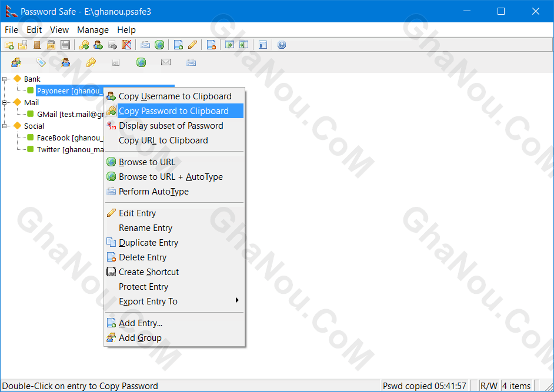
Task: Open the Help menu
Action: 126,30
